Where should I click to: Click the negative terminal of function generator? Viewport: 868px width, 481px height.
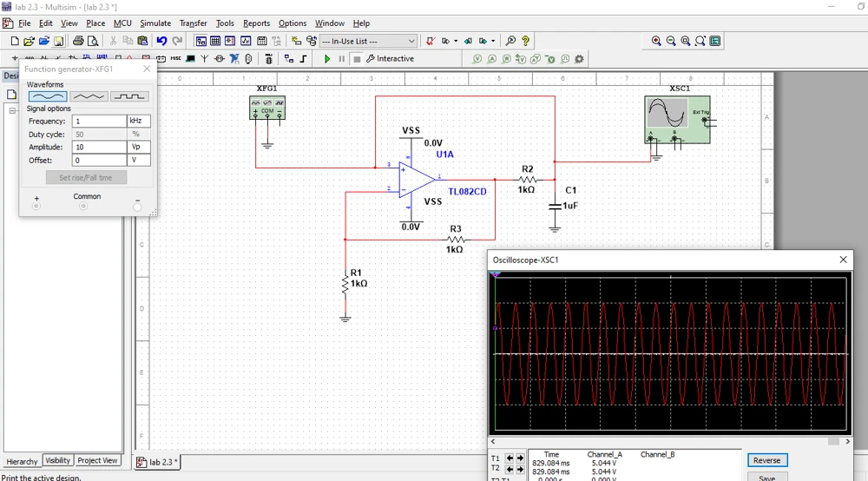(x=137, y=207)
